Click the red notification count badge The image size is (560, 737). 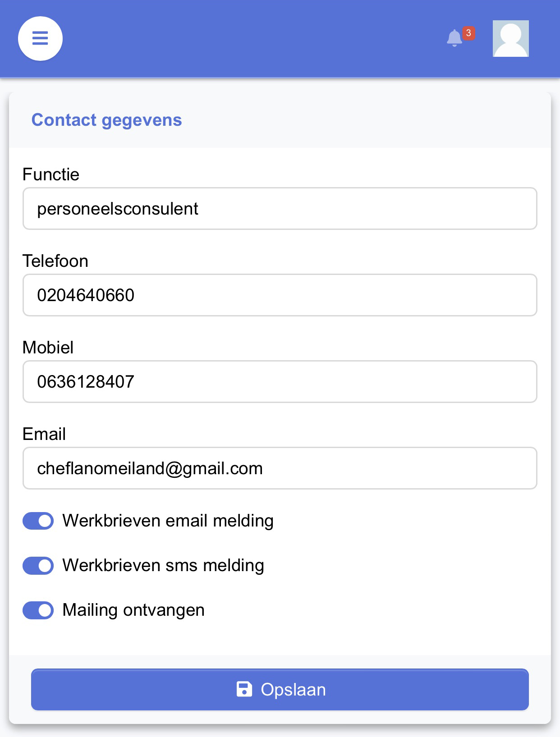click(x=468, y=33)
